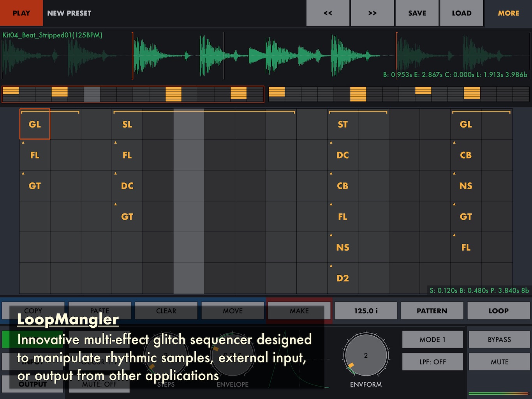Click the orange loop start marker on waveform
The image size is (532, 399).
133,56
